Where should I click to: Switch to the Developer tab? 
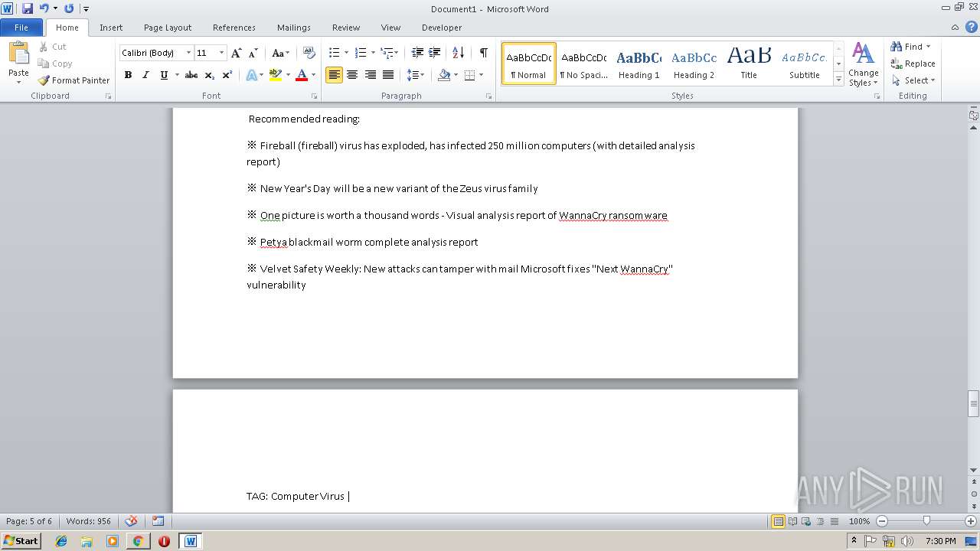442,28
